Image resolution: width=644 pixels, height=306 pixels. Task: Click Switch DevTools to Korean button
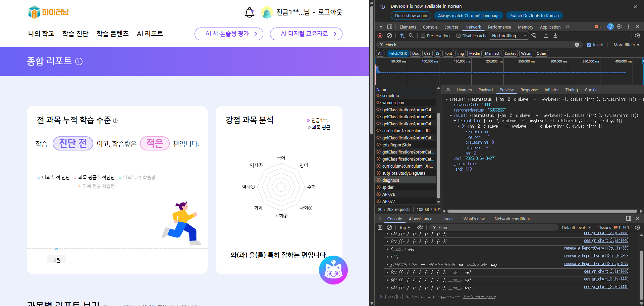pyautogui.click(x=534, y=15)
